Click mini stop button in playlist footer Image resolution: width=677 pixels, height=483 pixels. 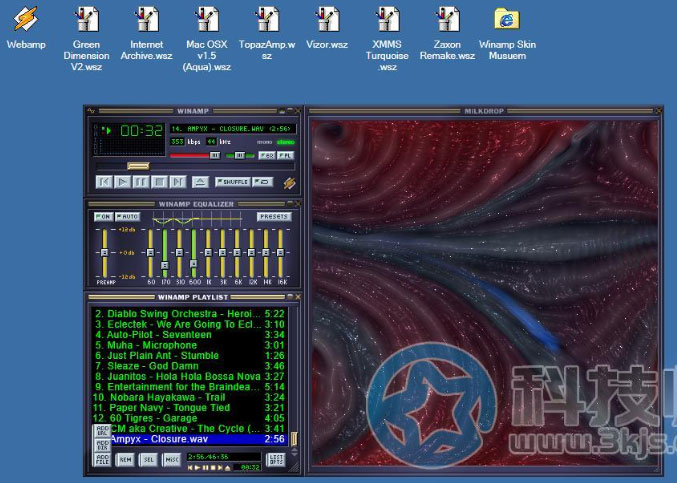tap(212, 467)
